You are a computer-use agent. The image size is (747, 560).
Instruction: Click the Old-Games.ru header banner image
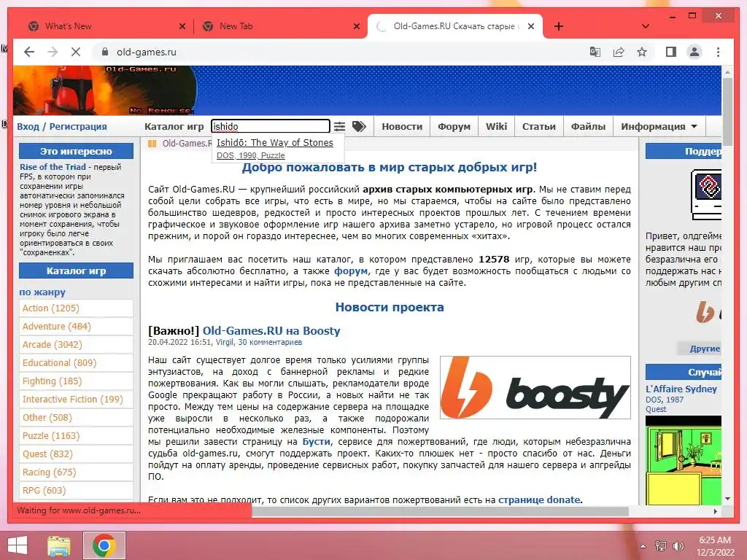pyautogui.click(x=105, y=90)
